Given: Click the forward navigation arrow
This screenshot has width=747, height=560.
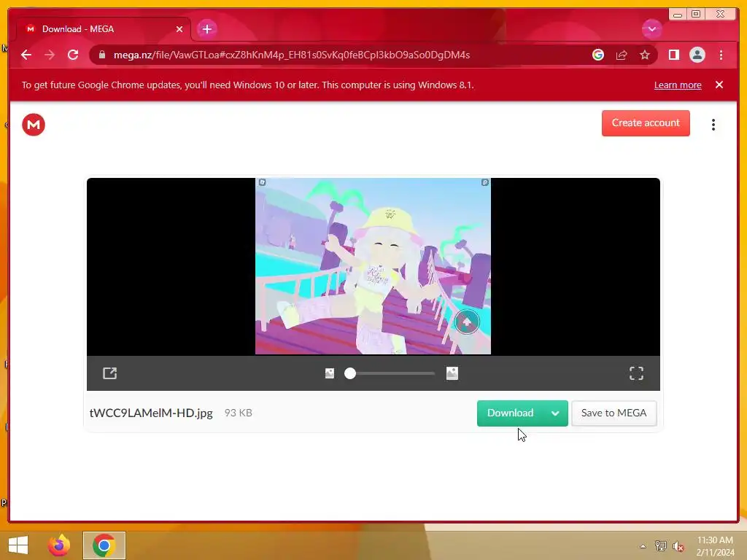Looking at the screenshot, I should pyautogui.click(x=50, y=55).
